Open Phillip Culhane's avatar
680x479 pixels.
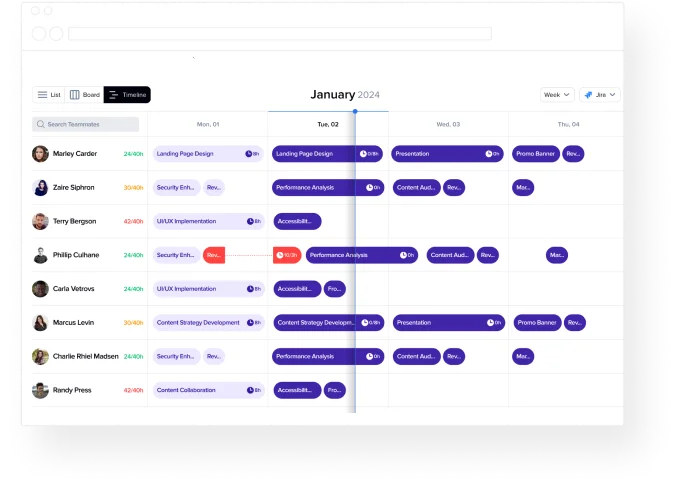(x=40, y=255)
